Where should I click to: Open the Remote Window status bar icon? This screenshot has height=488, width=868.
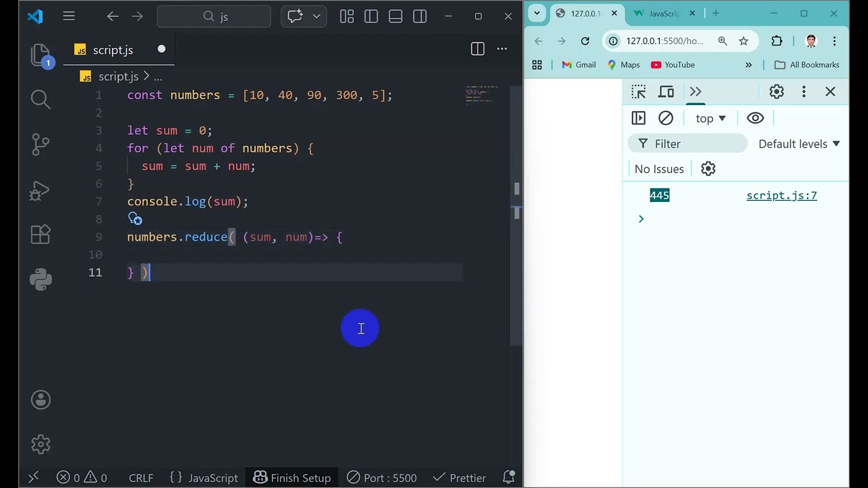[x=33, y=478]
